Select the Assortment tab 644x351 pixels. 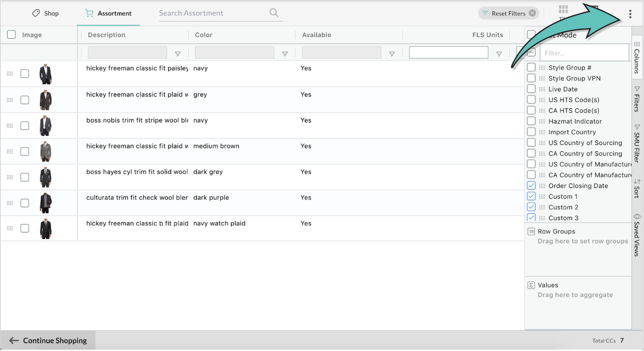[x=108, y=13]
